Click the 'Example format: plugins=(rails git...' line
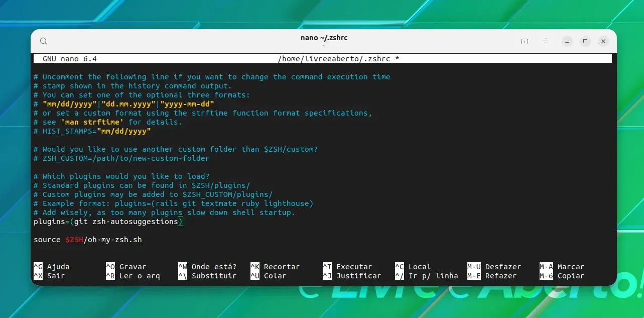Viewport: 644px width, 318px height. (x=174, y=203)
